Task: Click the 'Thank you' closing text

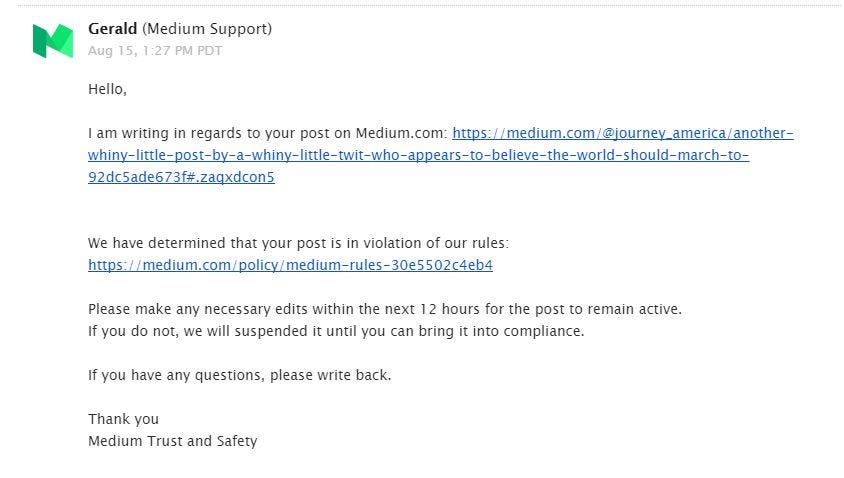Action: [x=123, y=419]
